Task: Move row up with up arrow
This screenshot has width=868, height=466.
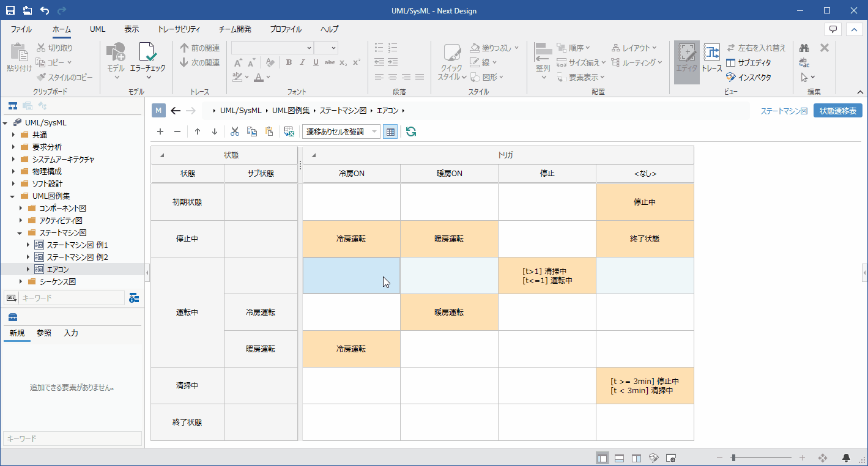Action: pyautogui.click(x=198, y=131)
